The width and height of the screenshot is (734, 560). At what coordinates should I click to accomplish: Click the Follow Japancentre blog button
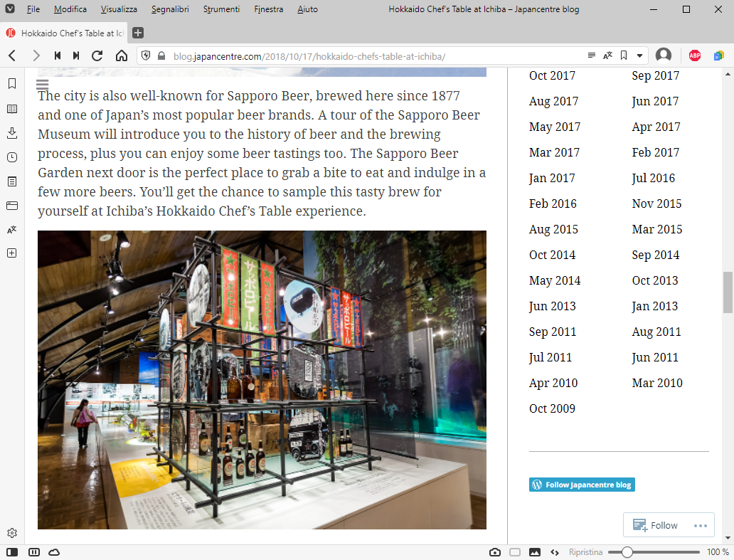point(582,485)
